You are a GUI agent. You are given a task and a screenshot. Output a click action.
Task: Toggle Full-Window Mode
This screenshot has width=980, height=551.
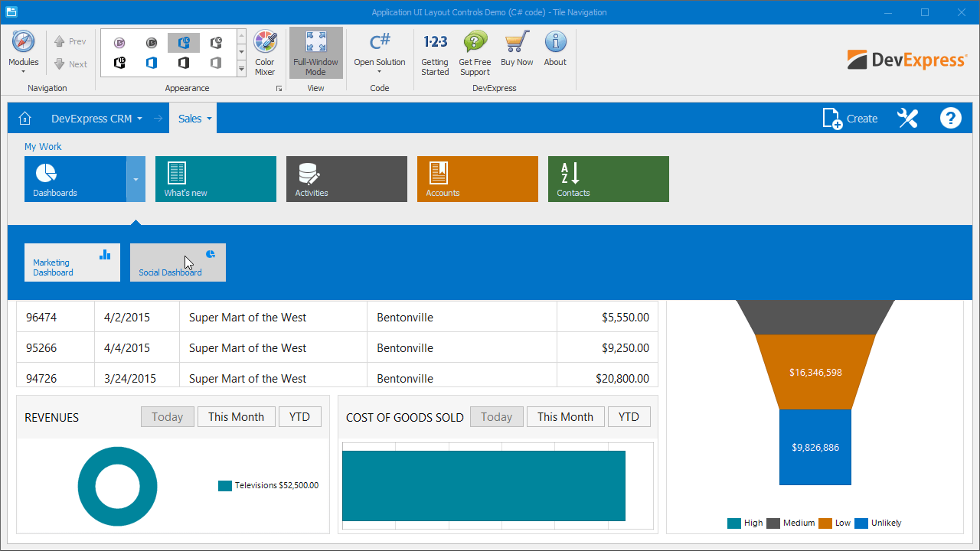tap(315, 51)
